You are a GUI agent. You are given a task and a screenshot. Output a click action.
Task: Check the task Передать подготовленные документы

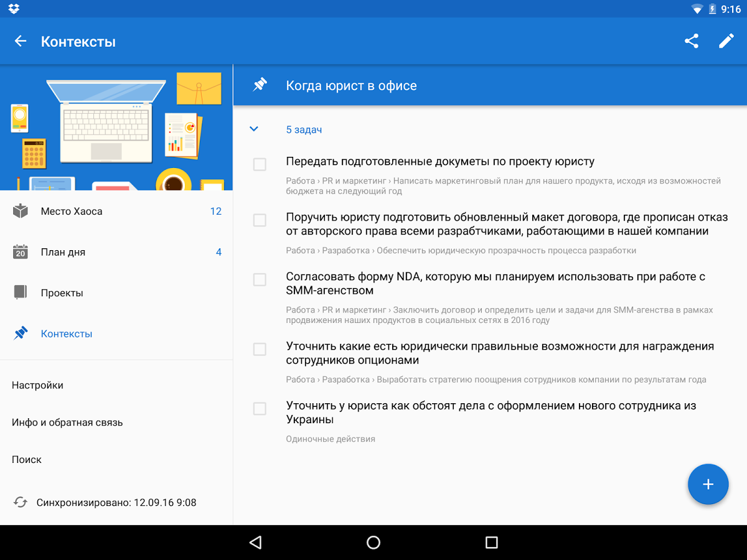click(260, 164)
